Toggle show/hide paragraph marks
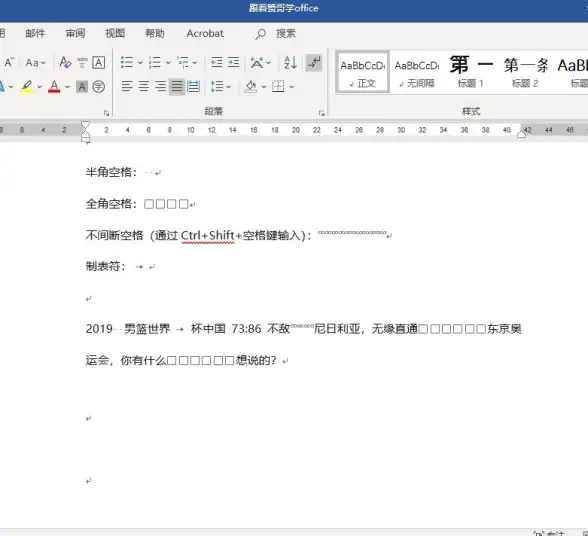588x536 pixels. (314, 63)
